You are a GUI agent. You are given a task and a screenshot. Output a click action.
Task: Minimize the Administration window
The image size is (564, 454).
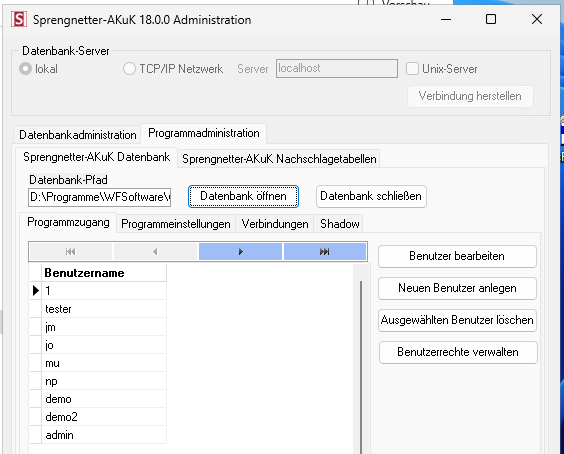pos(446,19)
